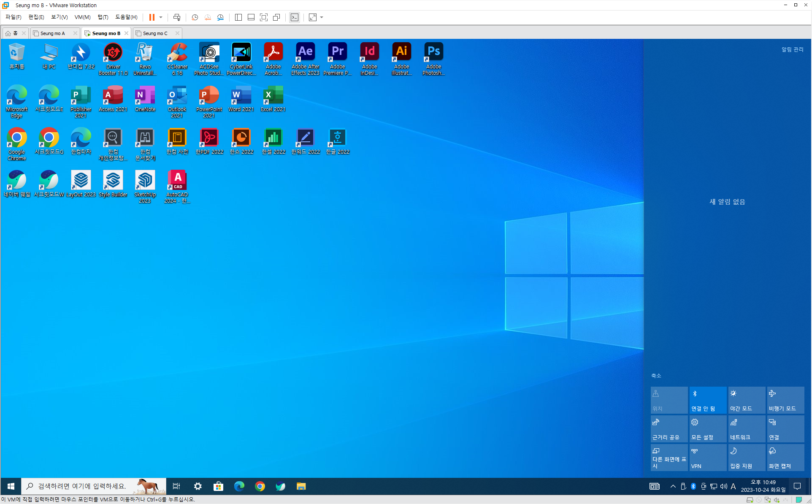This screenshot has width=812, height=504.
Task: Open AutoCAD 2024 shortcut
Action: pyautogui.click(x=177, y=187)
